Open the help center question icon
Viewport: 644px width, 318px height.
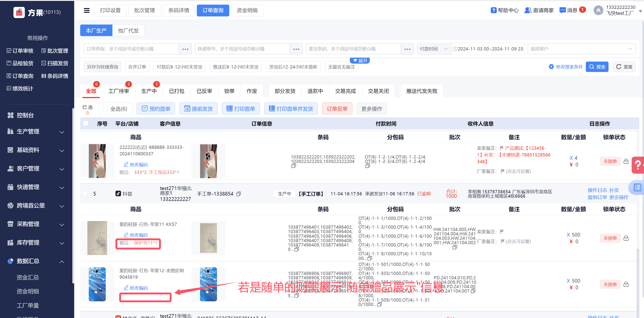[x=493, y=10]
